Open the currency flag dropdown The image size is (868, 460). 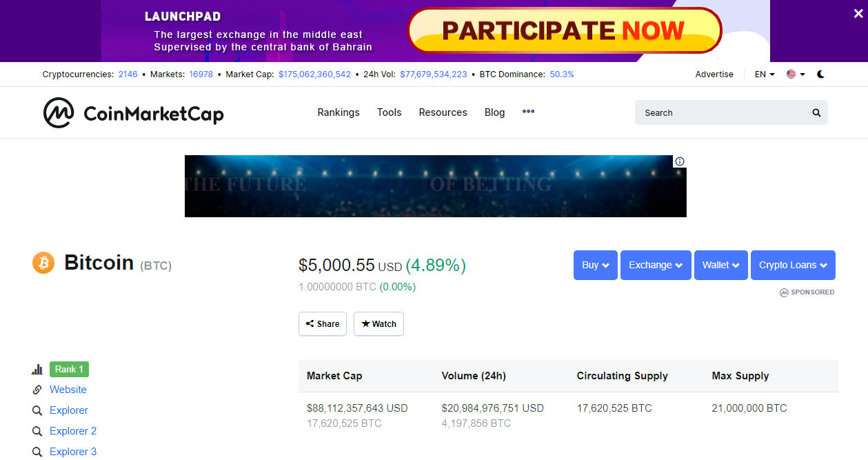(796, 74)
